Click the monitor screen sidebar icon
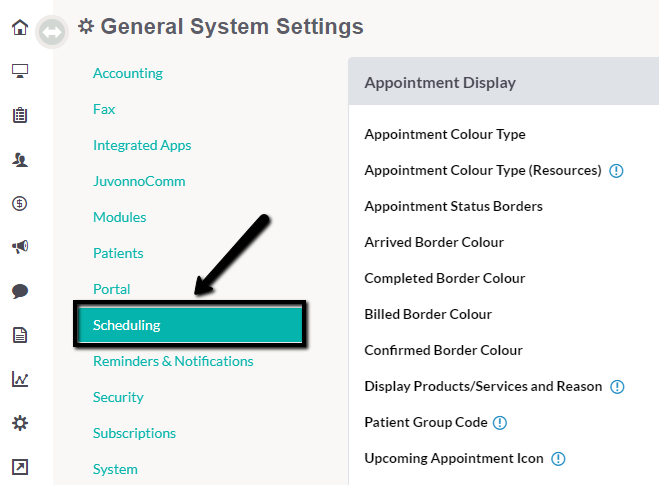This screenshot has width=659, height=485. click(x=20, y=71)
